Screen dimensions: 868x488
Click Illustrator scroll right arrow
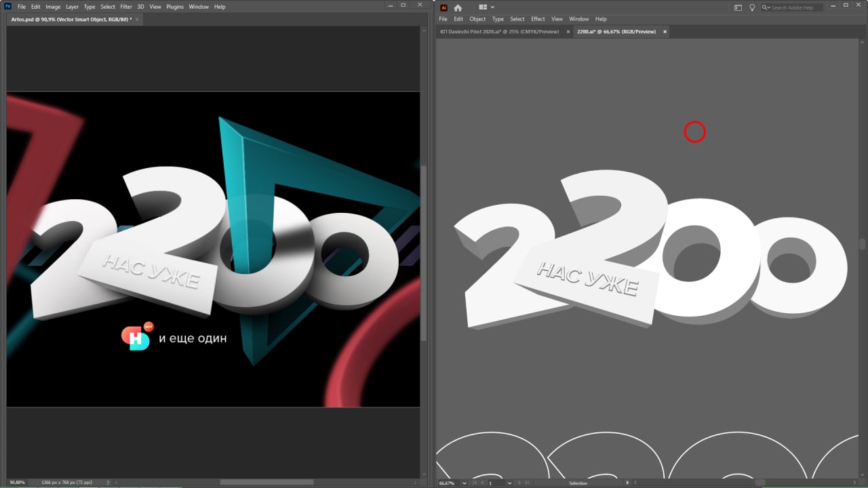855,483
